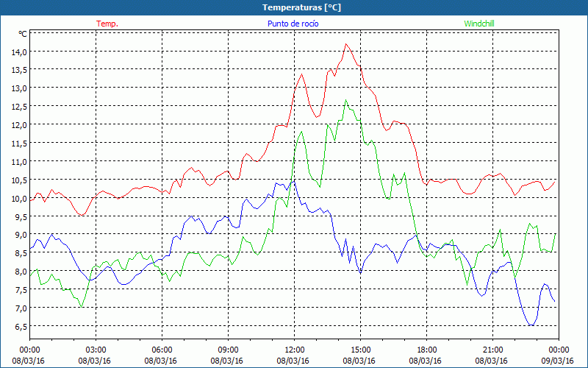Click the 6,5 y-axis value

[21, 327]
